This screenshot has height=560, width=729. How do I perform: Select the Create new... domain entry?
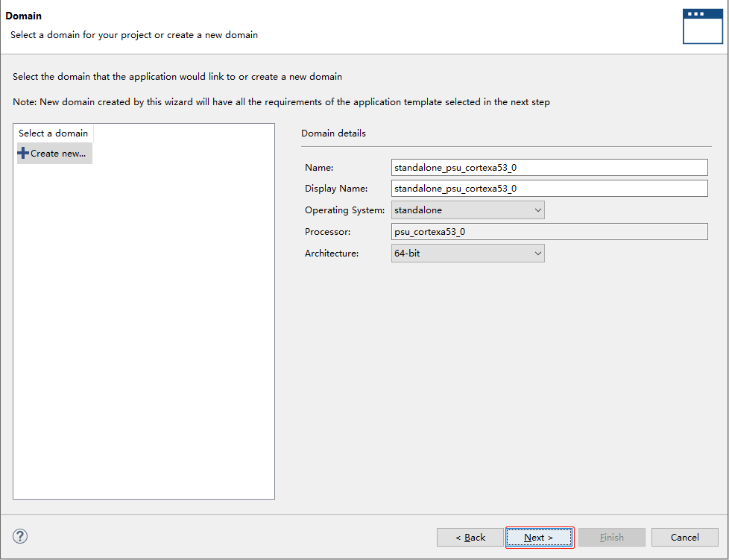(x=54, y=153)
